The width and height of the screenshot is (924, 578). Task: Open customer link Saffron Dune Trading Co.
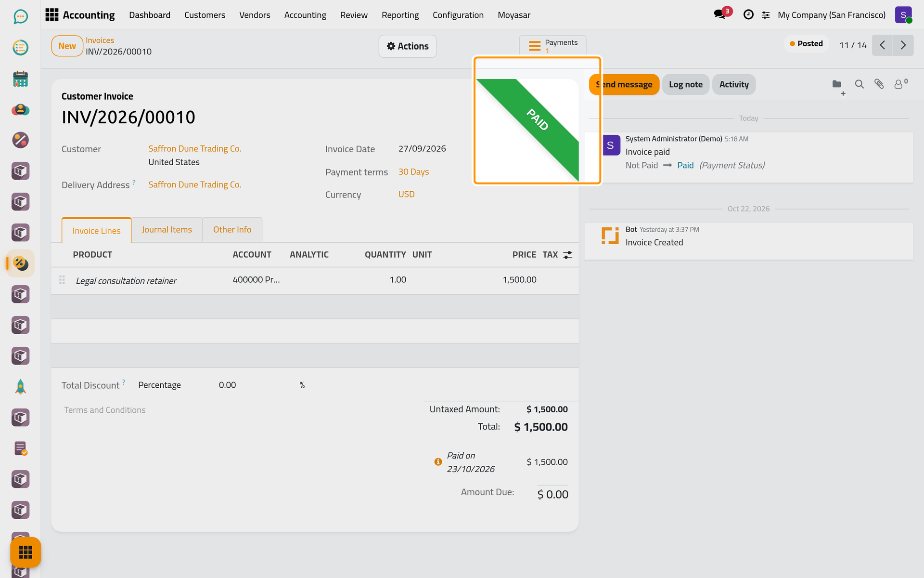194,149
